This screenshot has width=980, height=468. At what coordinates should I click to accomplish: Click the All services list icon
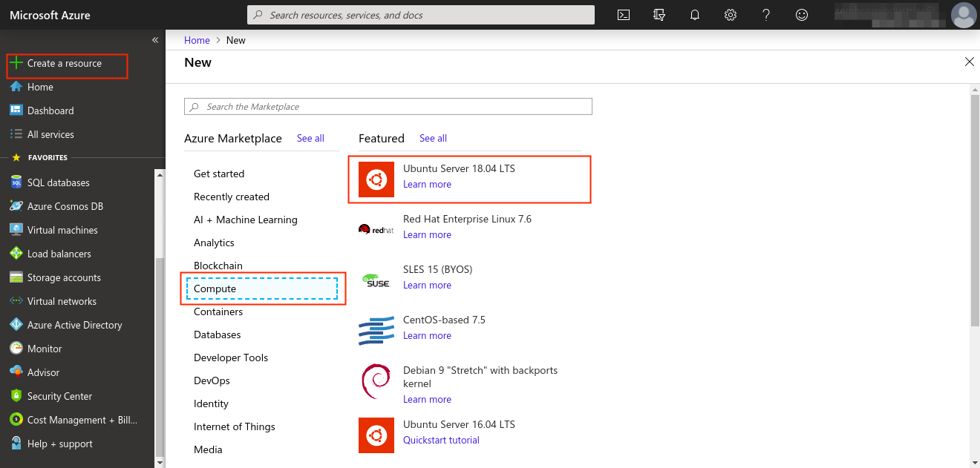(x=16, y=134)
